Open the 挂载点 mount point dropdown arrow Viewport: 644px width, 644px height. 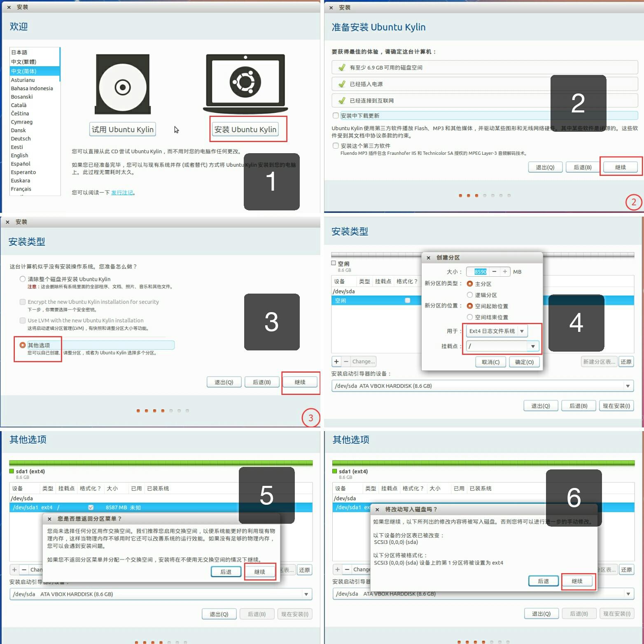coord(533,346)
